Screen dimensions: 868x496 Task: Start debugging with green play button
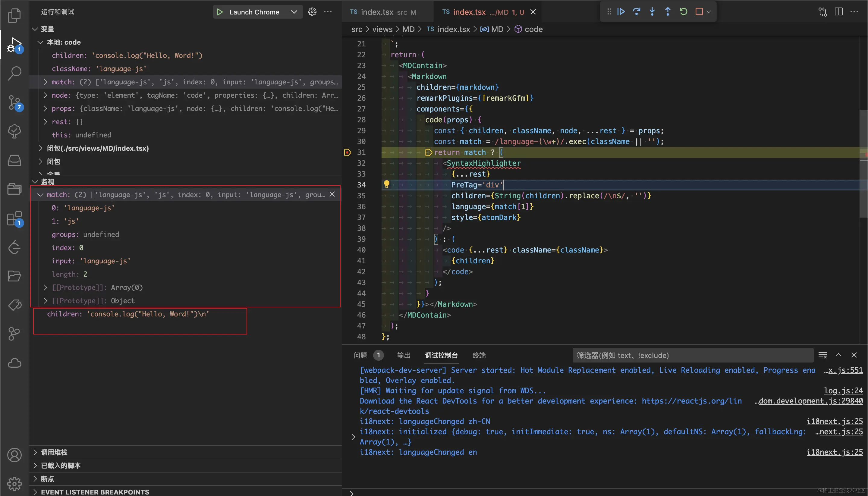tap(220, 12)
